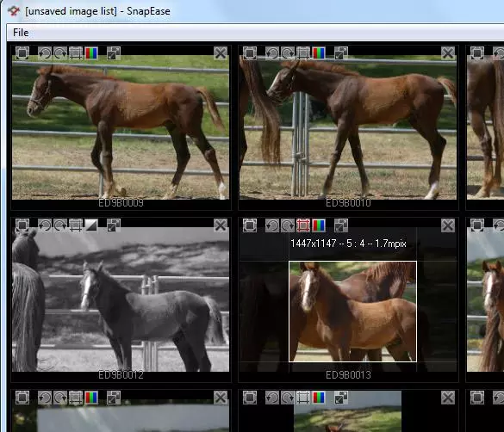
Task: Select the ED9B0009 horse photo
Action: coord(121,128)
